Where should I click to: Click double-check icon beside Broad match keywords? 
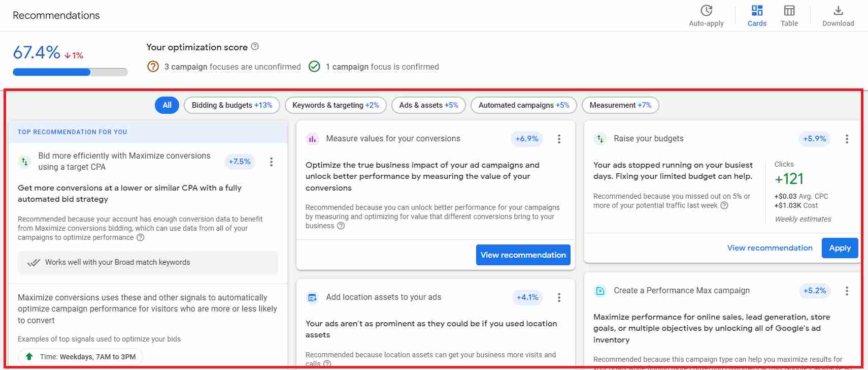point(34,262)
